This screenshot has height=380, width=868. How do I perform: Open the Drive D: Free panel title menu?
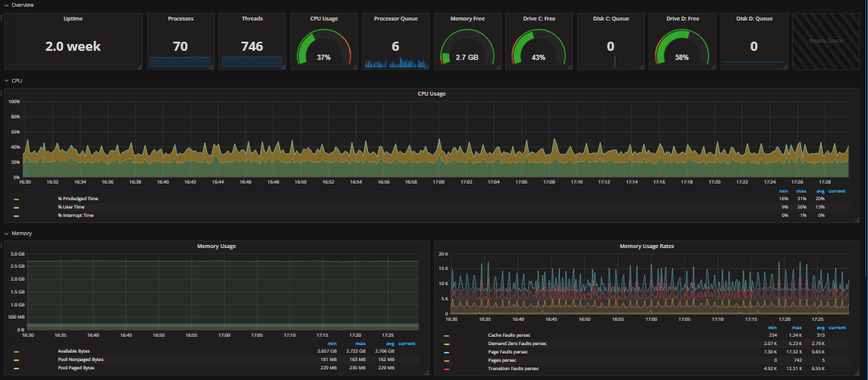[682, 18]
